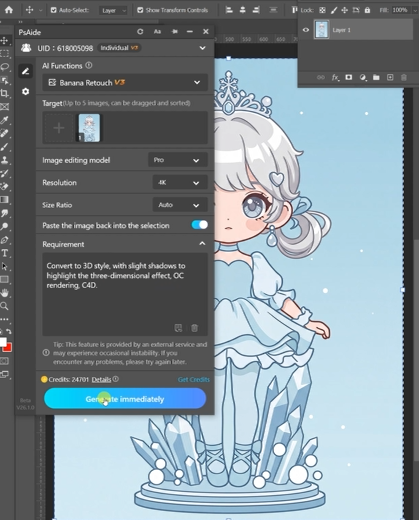Toggle Lock image pixels brush icon

point(334,10)
